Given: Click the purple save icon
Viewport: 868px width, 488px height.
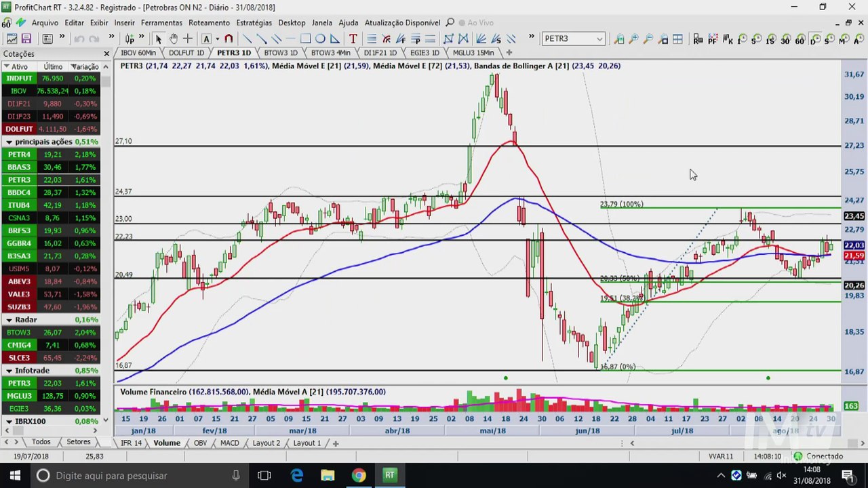Looking at the screenshot, I should click(x=26, y=39).
